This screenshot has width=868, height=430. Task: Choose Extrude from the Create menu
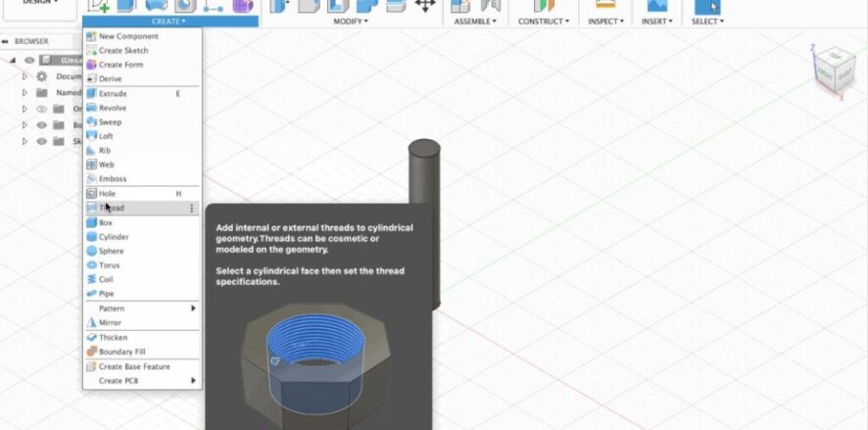click(x=142, y=93)
